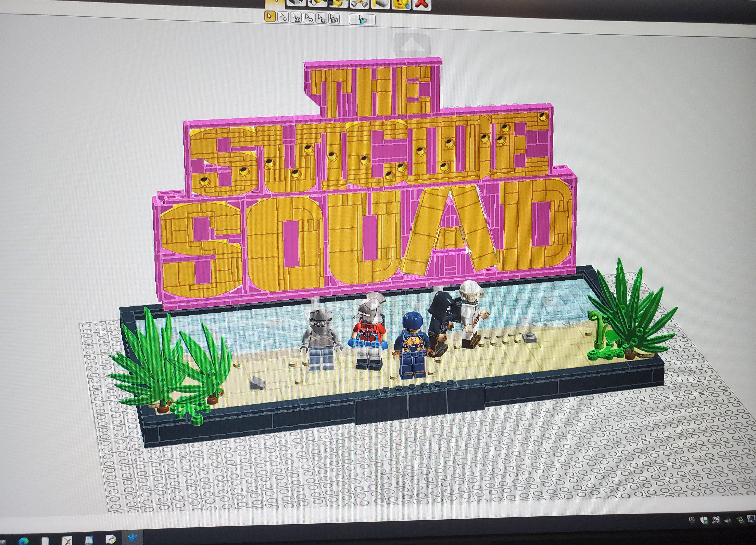Select the Clone brick tool

click(x=296, y=3)
